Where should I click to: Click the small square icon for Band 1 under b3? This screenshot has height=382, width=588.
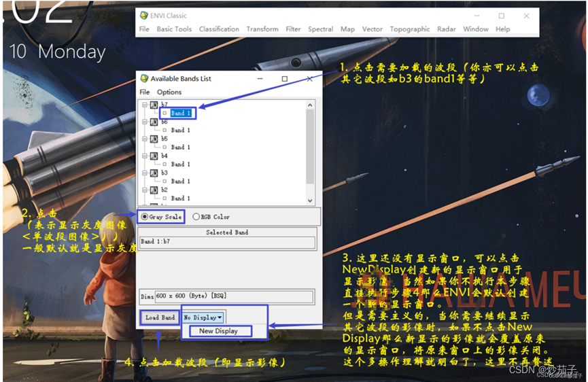point(165,181)
